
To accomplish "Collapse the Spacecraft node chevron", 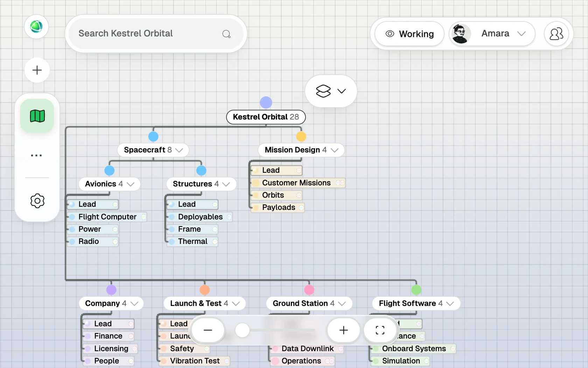I will click(179, 150).
